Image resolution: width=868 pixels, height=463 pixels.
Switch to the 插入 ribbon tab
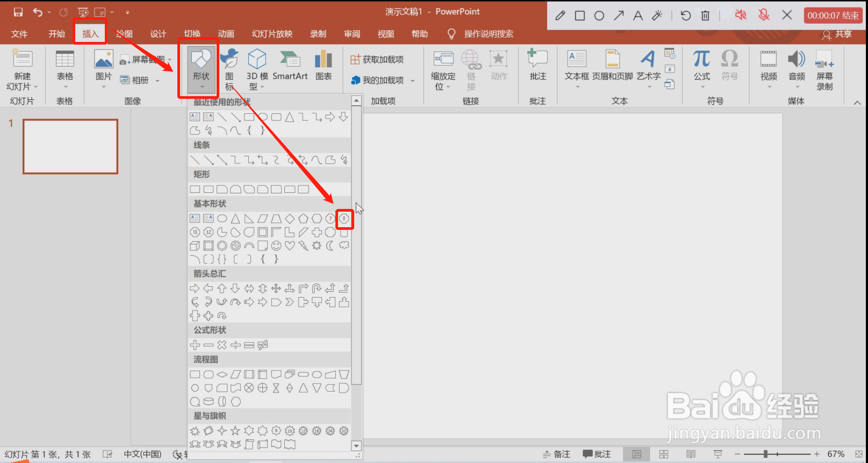point(90,34)
